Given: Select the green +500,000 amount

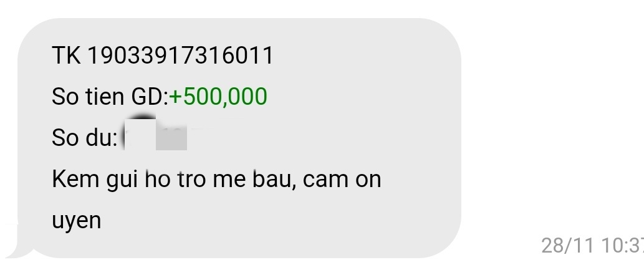Looking at the screenshot, I should pyautogui.click(x=218, y=97).
